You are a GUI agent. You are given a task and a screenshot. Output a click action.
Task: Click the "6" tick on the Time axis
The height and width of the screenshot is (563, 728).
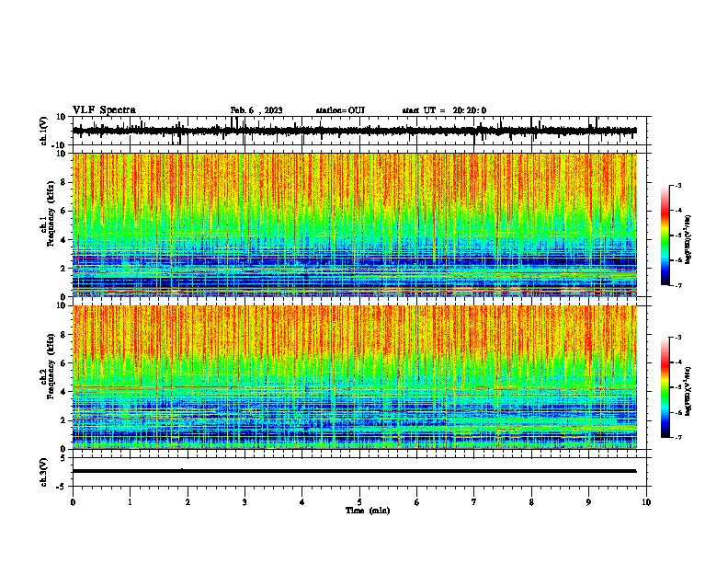(417, 502)
